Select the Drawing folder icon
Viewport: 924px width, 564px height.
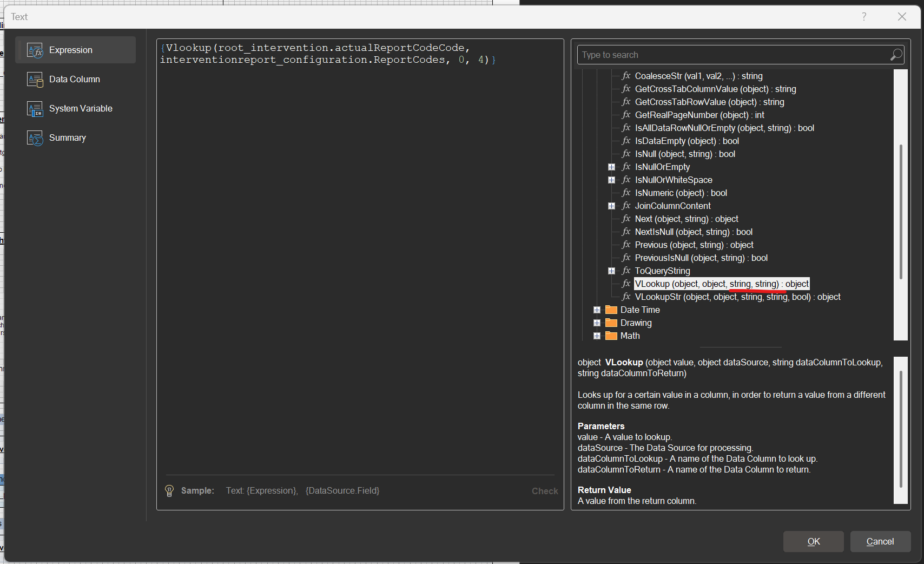click(x=611, y=323)
